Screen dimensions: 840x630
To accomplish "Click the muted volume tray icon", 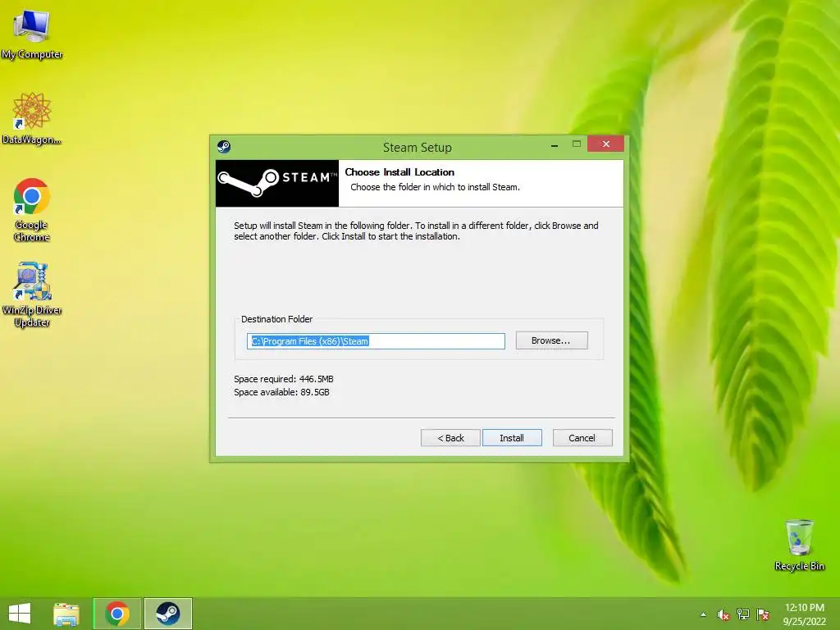I will click(x=724, y=614).
